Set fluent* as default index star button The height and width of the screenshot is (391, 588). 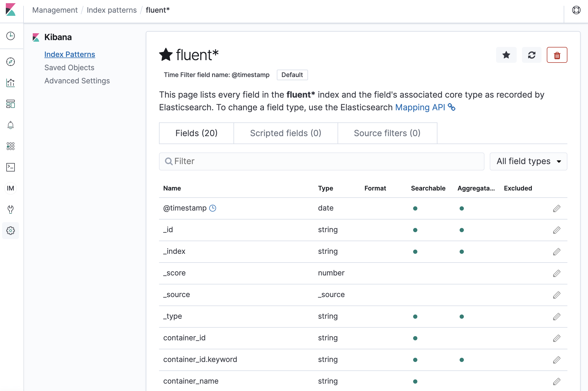coord(506,55)
